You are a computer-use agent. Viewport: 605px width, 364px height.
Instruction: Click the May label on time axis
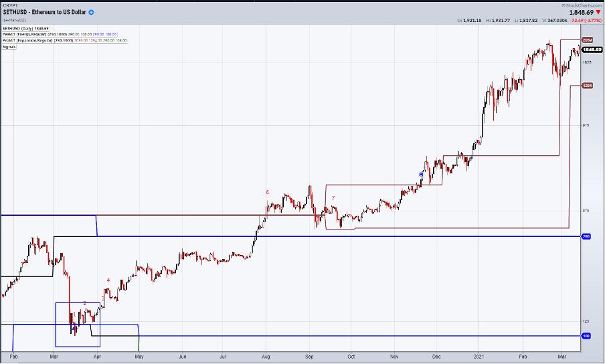point(139,357)
